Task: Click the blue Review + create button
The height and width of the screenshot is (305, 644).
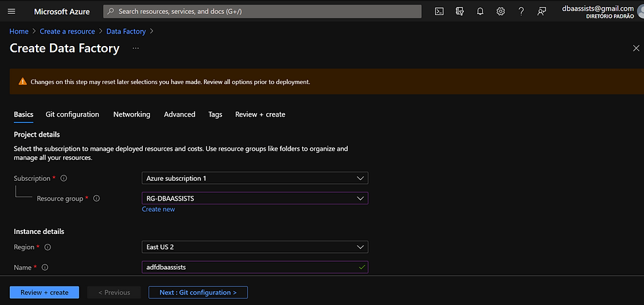Action: tap(44, 293)
